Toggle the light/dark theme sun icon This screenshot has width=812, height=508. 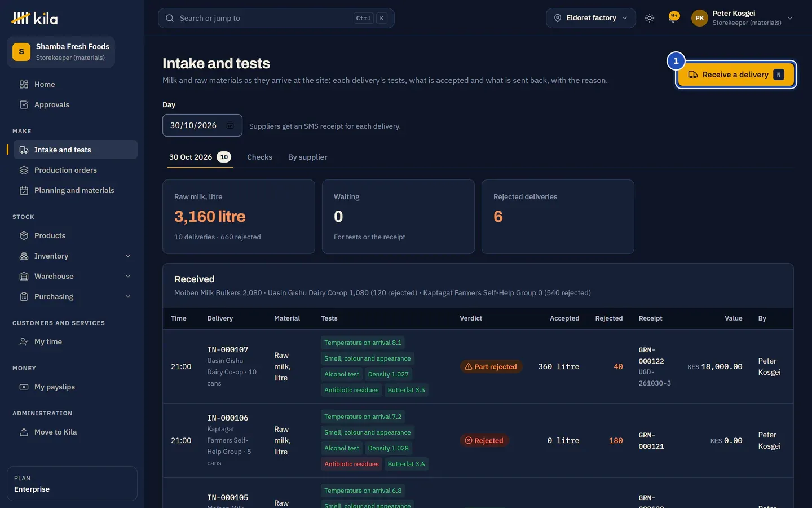coord(650,18)
